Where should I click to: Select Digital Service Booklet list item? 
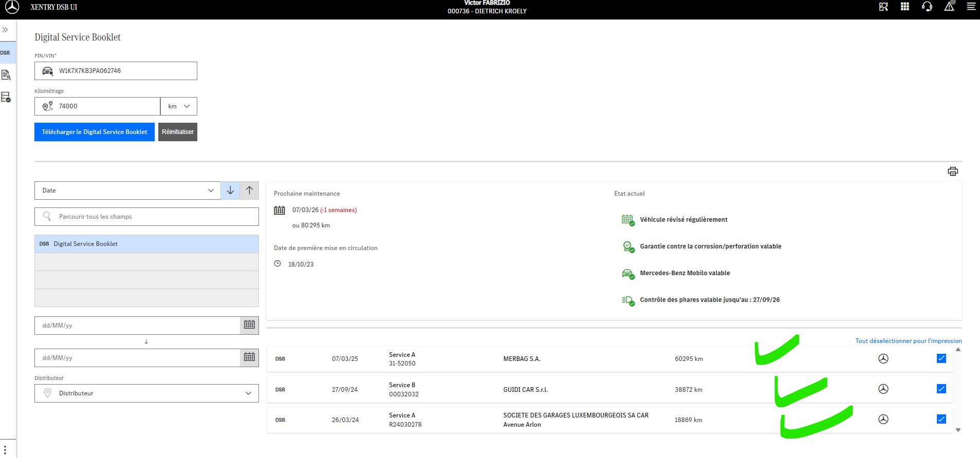(146, 244)
